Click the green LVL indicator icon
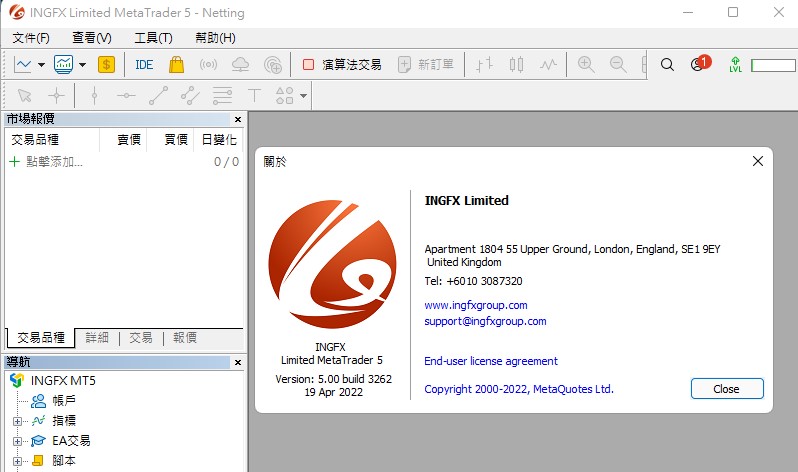The width and height of the screenshot is (798, 472). click(736, 65)
